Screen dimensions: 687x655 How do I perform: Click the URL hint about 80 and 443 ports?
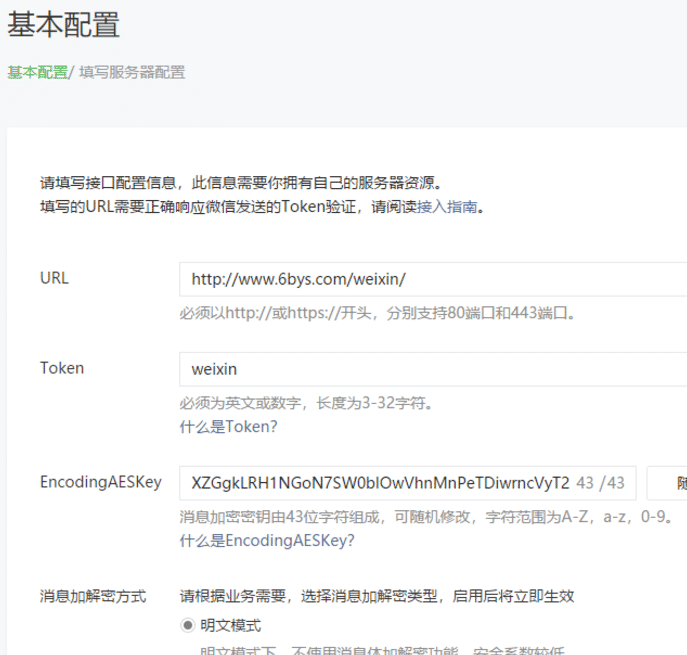(378, 313)
